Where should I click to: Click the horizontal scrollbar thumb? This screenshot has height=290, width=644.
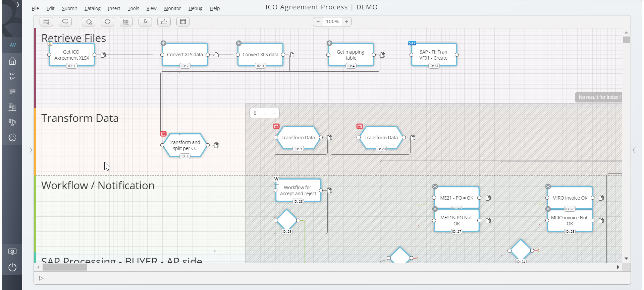point(65,267)
